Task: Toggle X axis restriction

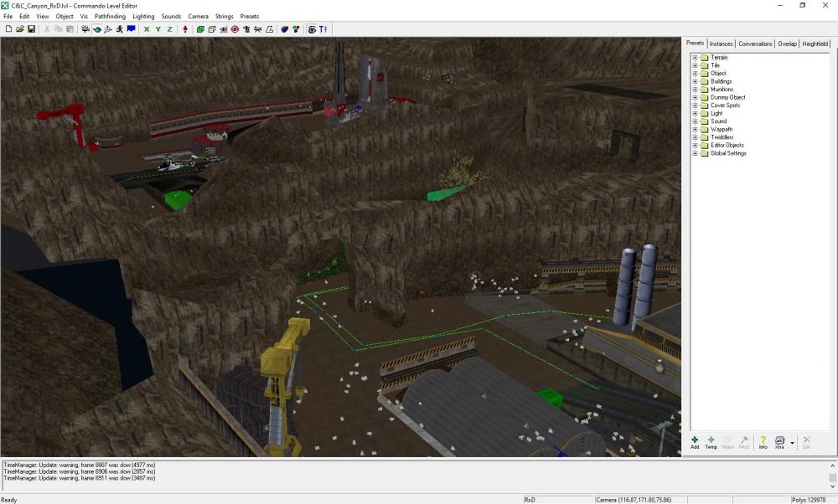Action: click(x=147, y=29)
